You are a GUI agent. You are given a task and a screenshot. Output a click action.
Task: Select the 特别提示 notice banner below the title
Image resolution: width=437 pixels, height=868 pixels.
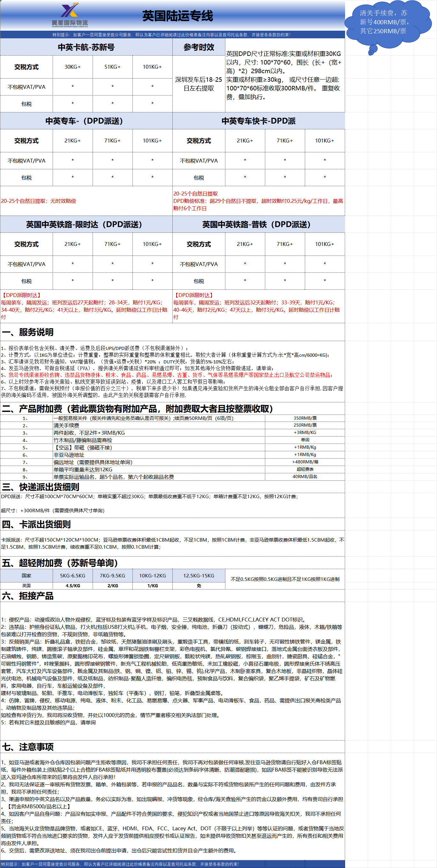172,35
